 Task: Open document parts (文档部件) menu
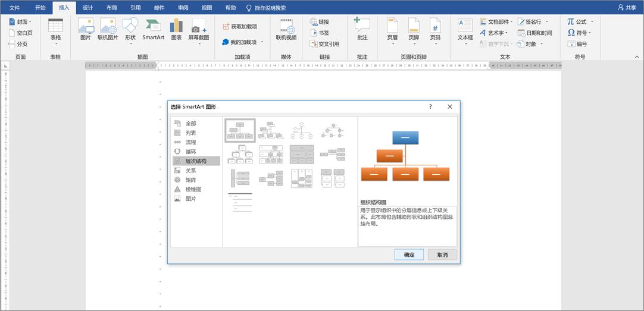[496, 22]
